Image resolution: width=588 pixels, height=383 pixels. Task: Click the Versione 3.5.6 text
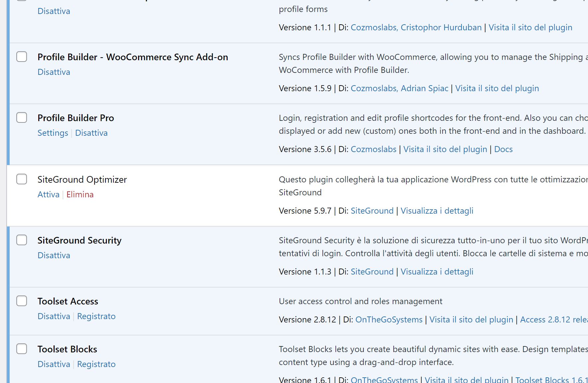point(305,149)
